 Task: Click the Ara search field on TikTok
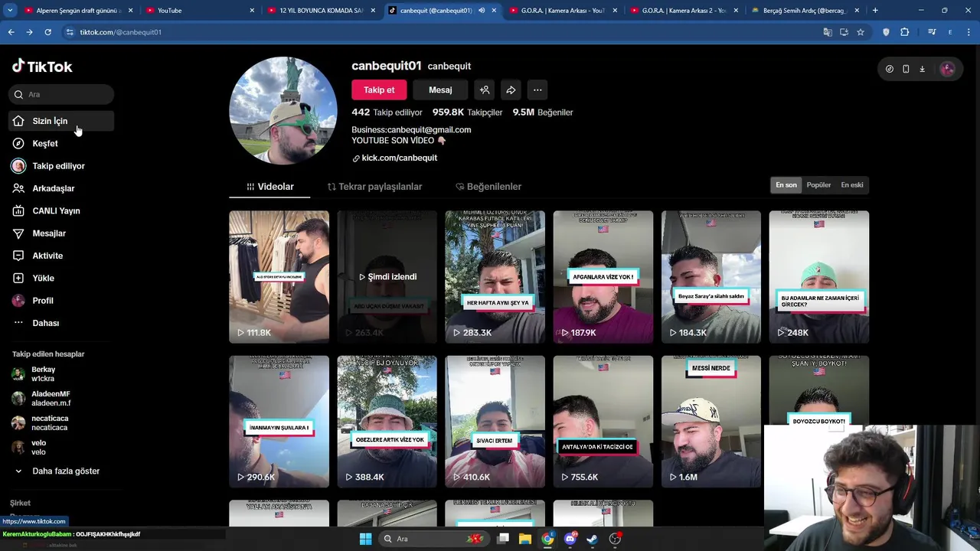pyautogui.click(x=61, y=94)
